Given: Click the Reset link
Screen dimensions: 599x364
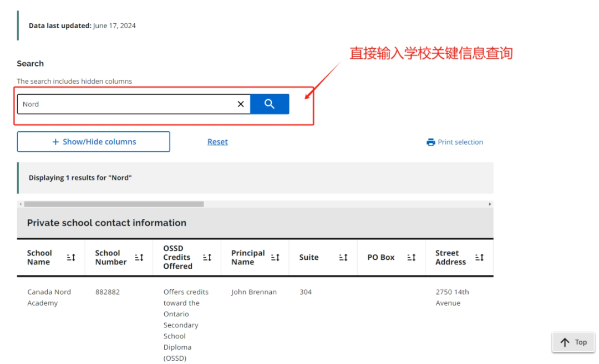Looking at the screenshot, I should [217, 142].
